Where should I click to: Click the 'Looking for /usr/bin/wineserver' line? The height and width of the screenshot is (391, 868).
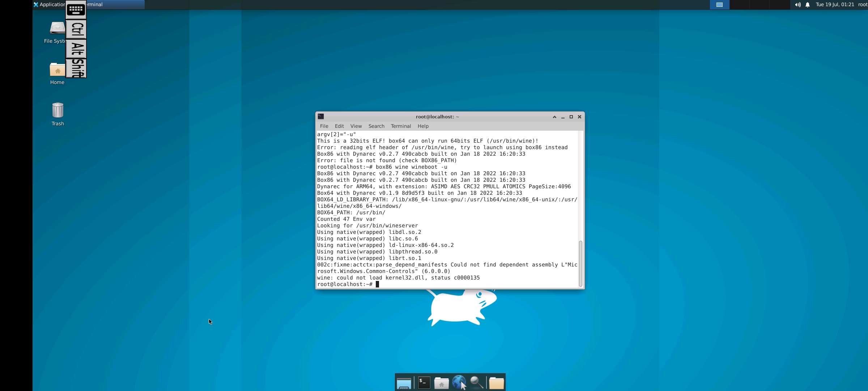(x=367, y=226)
